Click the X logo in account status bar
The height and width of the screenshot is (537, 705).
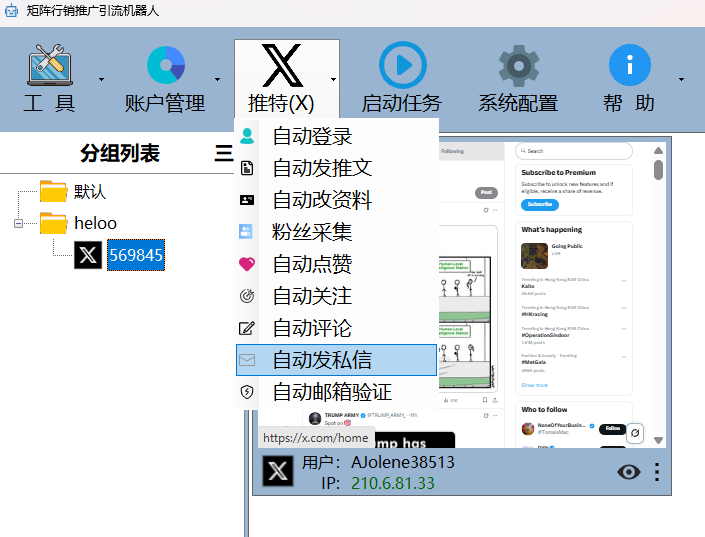278,471
